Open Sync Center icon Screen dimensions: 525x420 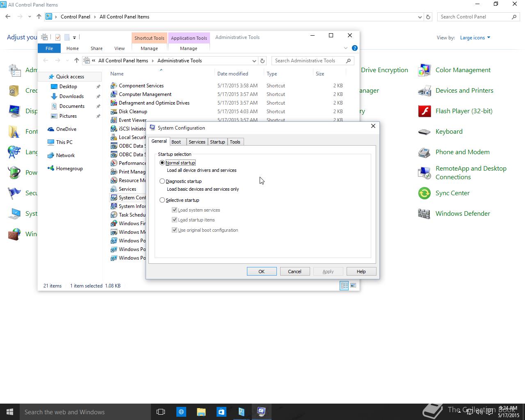point(424,193)
